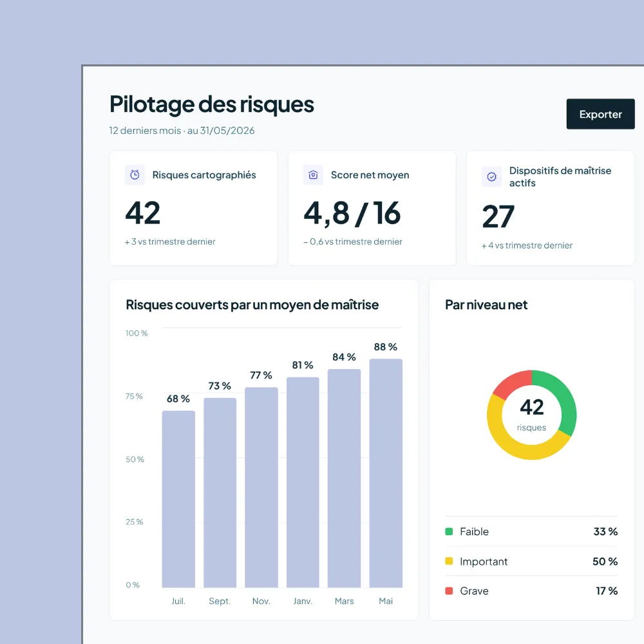Click the Important row's 50 % value
Viewport: 644px width, 644px height.
tap(605, 561)
